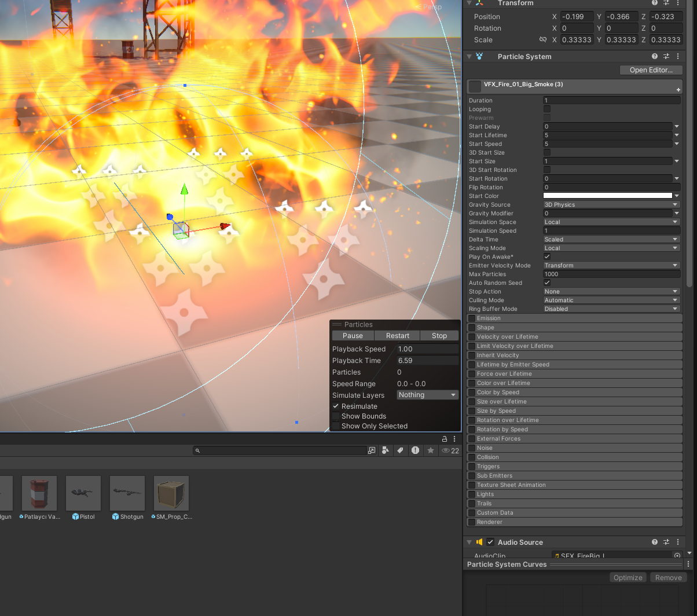Open Particle System help reference icon
This screenshot has width=697, height=616.
(x=654, y=57)
